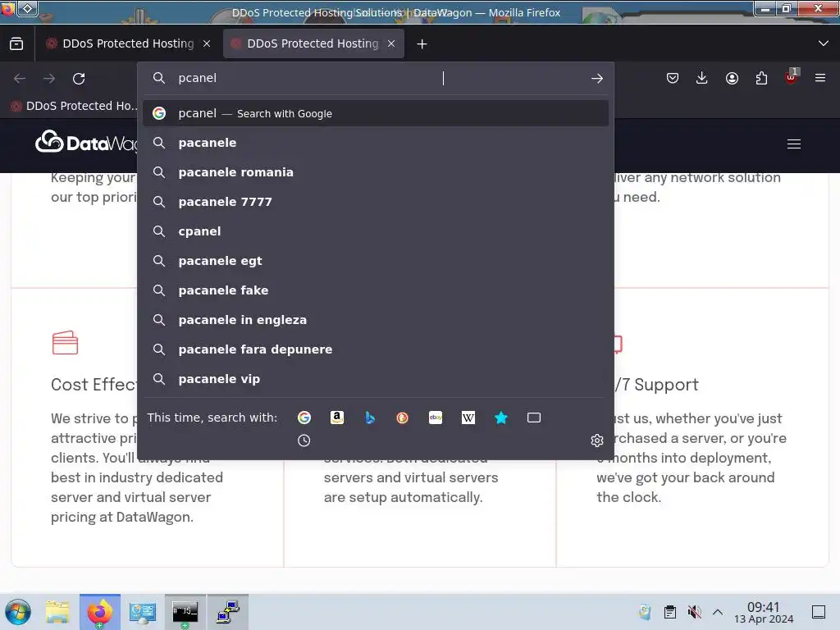Search this time with eBay

(x=436, y=418)
